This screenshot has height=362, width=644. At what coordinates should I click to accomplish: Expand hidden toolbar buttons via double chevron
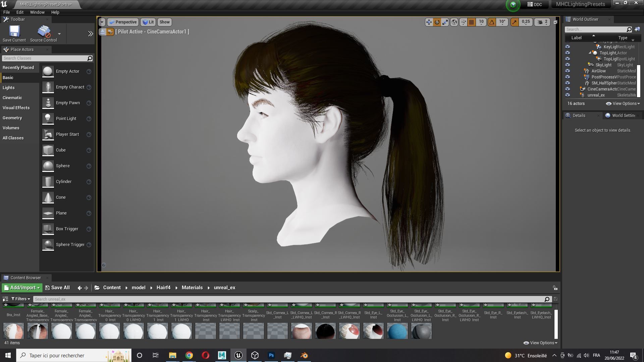click(x=91, y=34)
